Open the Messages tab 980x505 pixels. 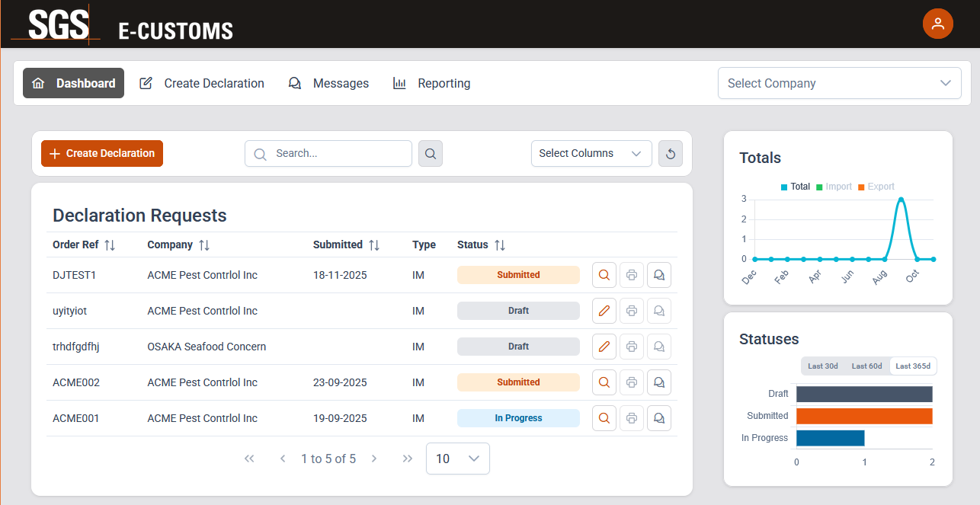tap(328, 83)
